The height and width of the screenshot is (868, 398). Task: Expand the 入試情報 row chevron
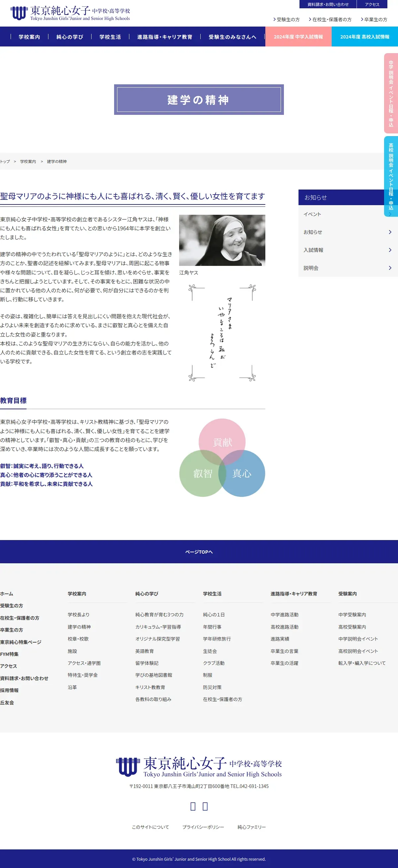pos(390,250)
